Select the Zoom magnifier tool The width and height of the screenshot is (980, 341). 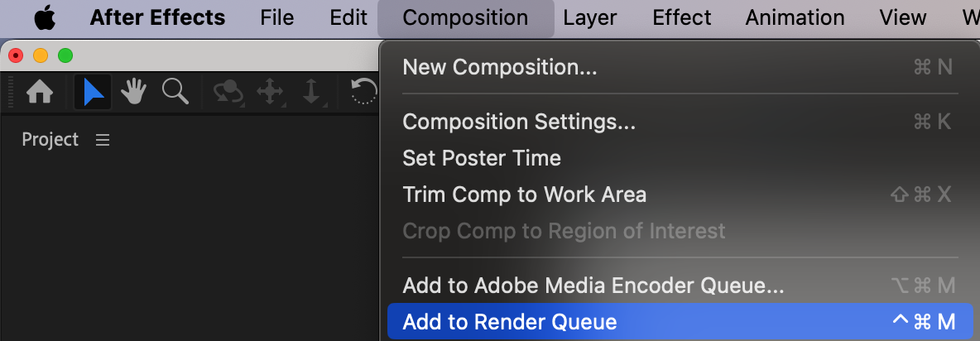[175, 92]
